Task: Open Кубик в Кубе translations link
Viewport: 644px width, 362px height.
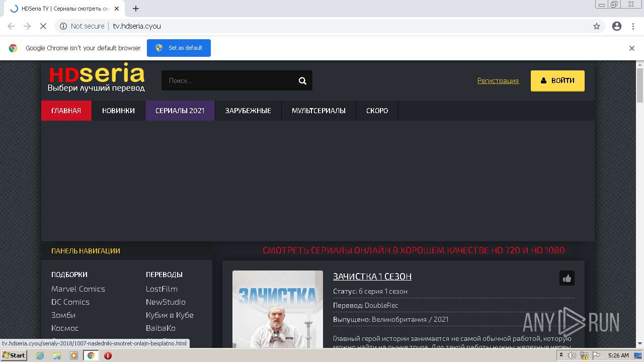Action: coord(170,315)
